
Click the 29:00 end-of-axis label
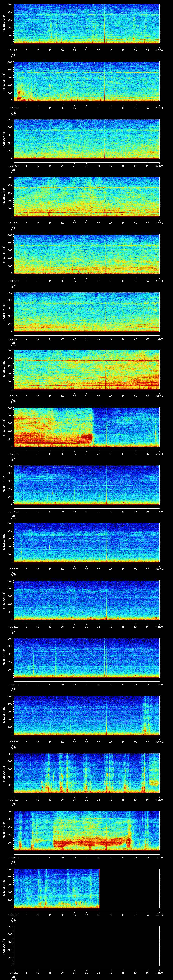(159, 281)
